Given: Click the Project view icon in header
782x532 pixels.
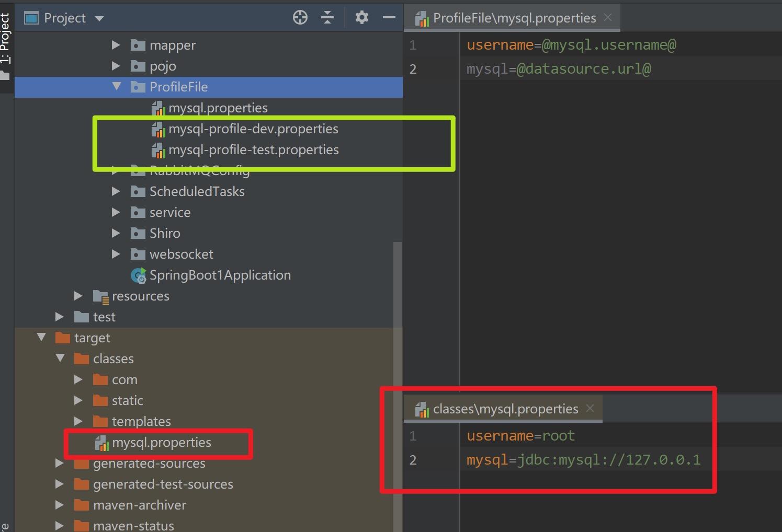Looking at the screenshot, I should [x=31, y=18].
